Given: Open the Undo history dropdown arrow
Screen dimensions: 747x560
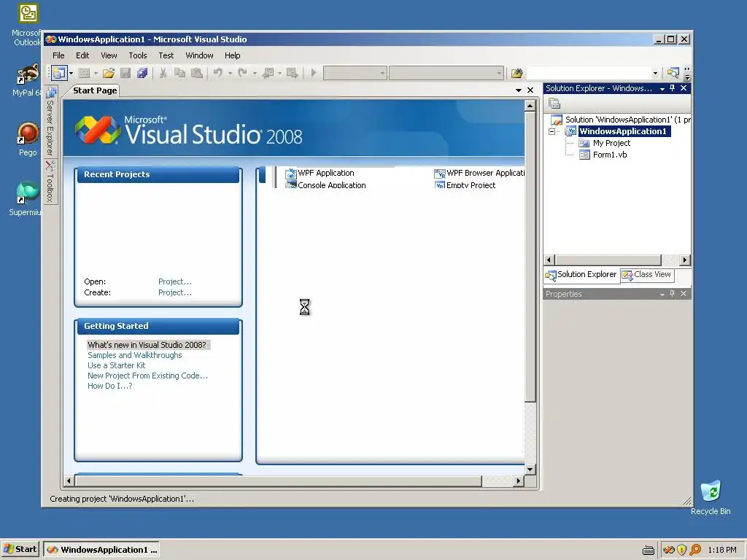Looking at the screenshot, I should [230, 73].
